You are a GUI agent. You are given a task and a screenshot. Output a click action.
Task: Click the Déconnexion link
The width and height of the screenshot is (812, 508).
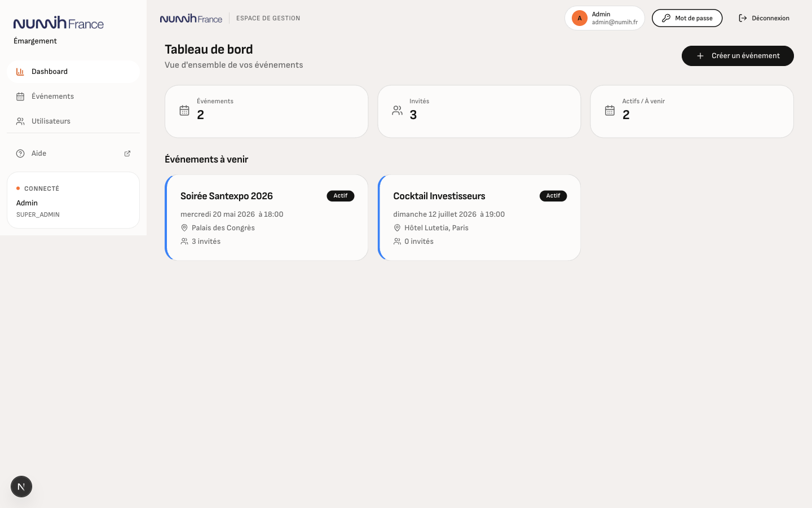coord(764,18)
